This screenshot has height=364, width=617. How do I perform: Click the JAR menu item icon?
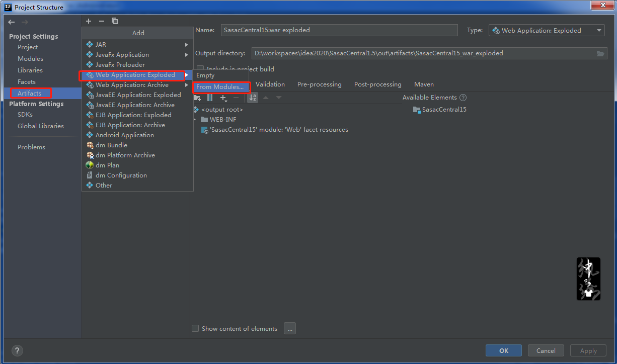click(90, 45)
